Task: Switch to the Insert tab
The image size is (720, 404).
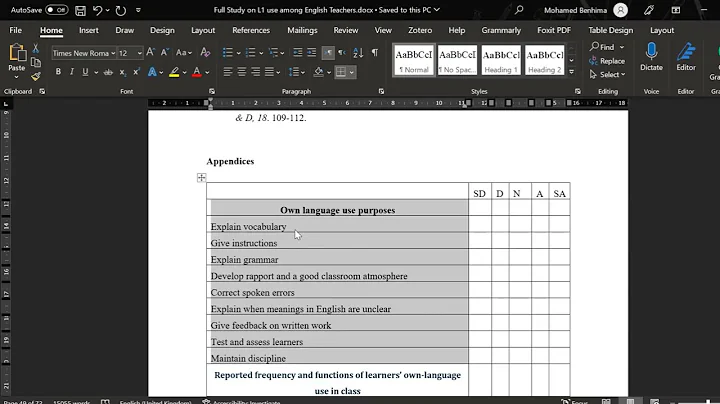Action: 89,30
